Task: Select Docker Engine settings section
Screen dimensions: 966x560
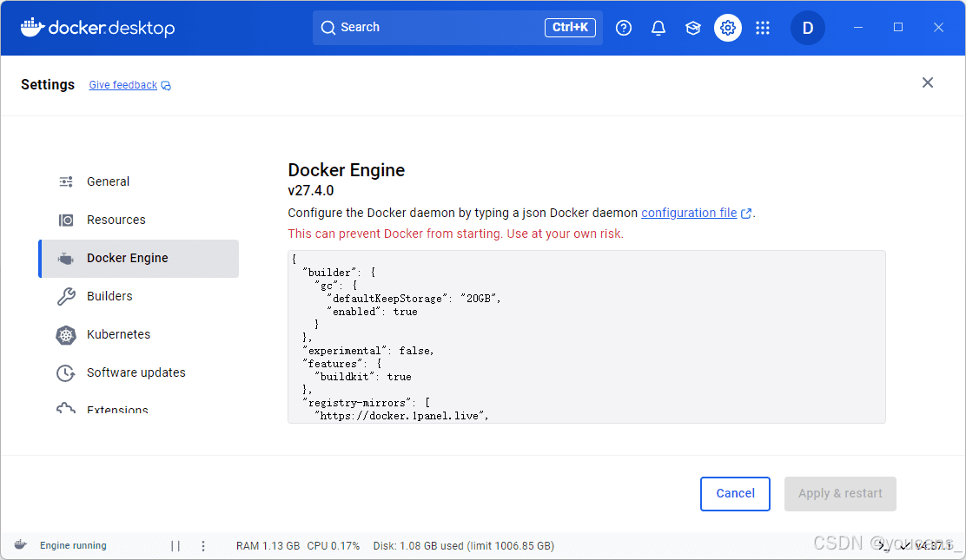Action: (x=139, y=258)
